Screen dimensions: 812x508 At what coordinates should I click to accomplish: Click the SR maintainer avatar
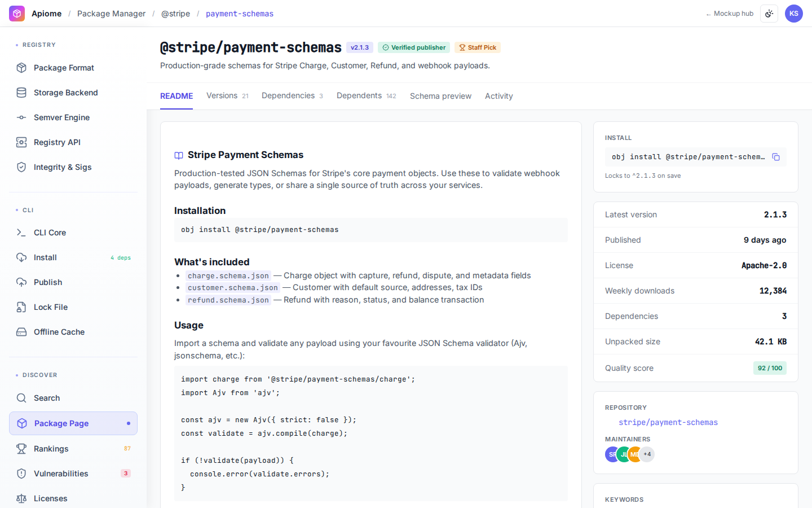(611, 454)
